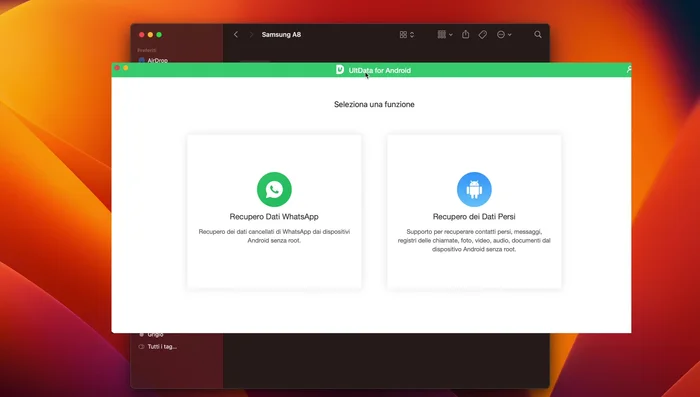Open the Recupero Dati WhatsApp card

[274, 211]
